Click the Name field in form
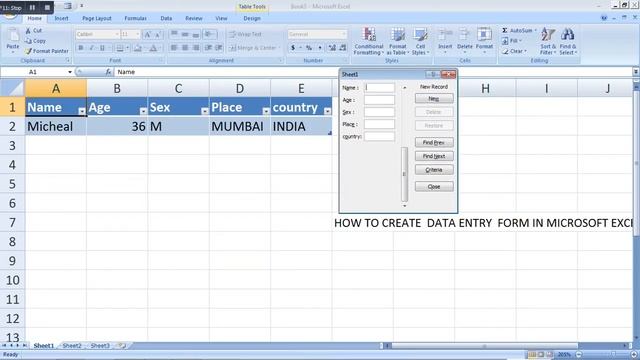The height and width of the screenshot is (360, 640). 380,87
